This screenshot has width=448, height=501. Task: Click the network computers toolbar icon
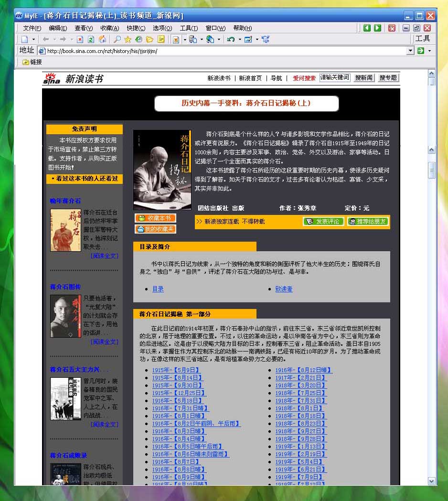(x=266, y=39)
